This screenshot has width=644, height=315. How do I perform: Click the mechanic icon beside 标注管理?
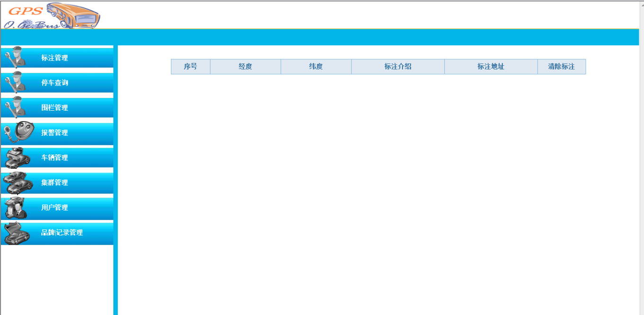15,57
